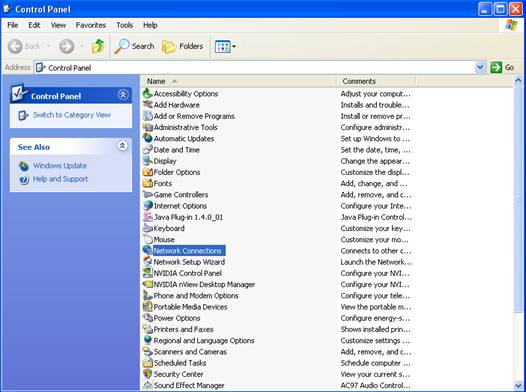The height and width of the screenshot is (392, 526).
Task: Select the 'Adjust your comput…' comment text
Action: coord(375,94)
